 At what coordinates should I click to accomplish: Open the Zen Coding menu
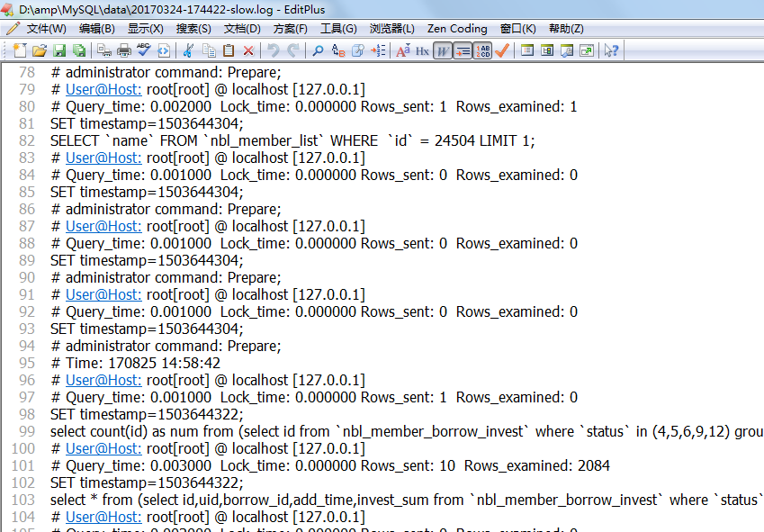[457, 29]
